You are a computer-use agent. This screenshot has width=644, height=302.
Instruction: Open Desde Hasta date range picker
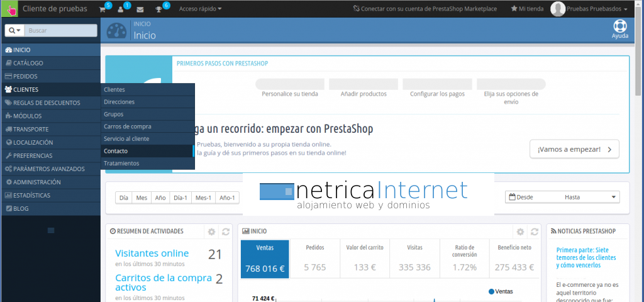(x=562, y=197)
